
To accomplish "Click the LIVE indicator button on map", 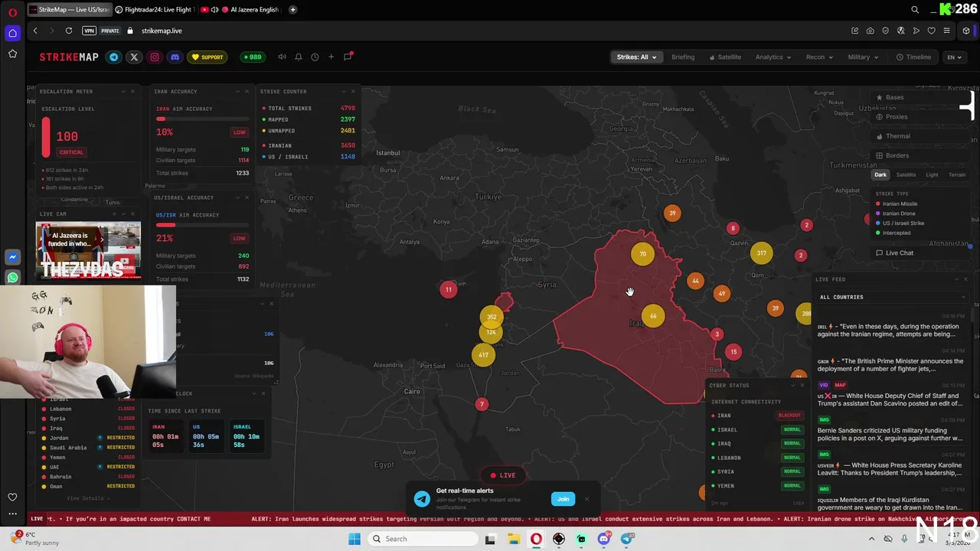I will (x=503, y=475).
